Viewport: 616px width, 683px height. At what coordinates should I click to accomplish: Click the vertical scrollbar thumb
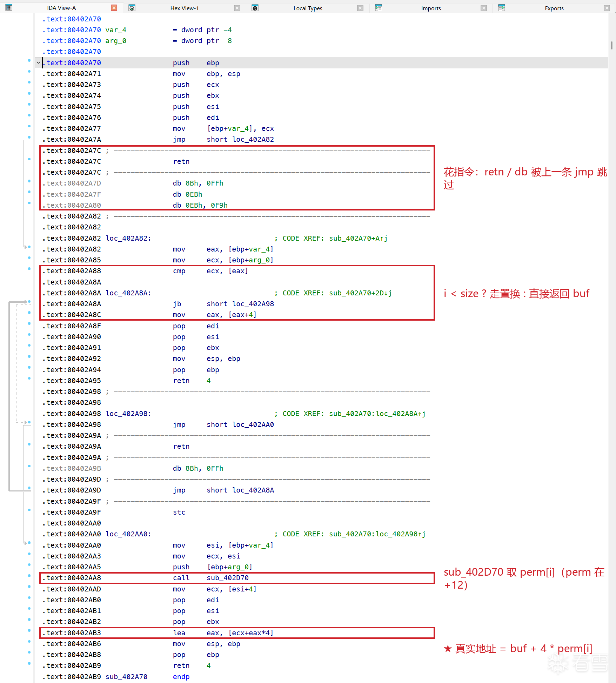click(x=612, y=45)
